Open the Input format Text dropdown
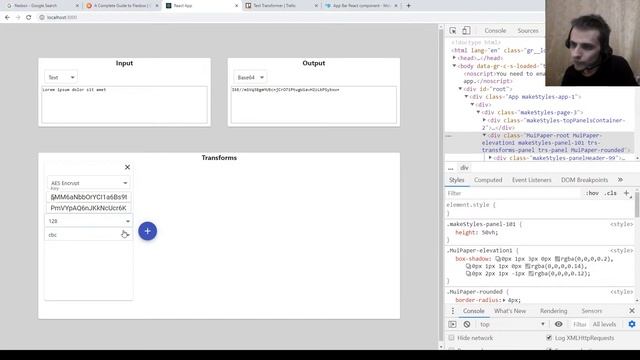Screen dimensions: 640x360 click(x=61, y=77)
